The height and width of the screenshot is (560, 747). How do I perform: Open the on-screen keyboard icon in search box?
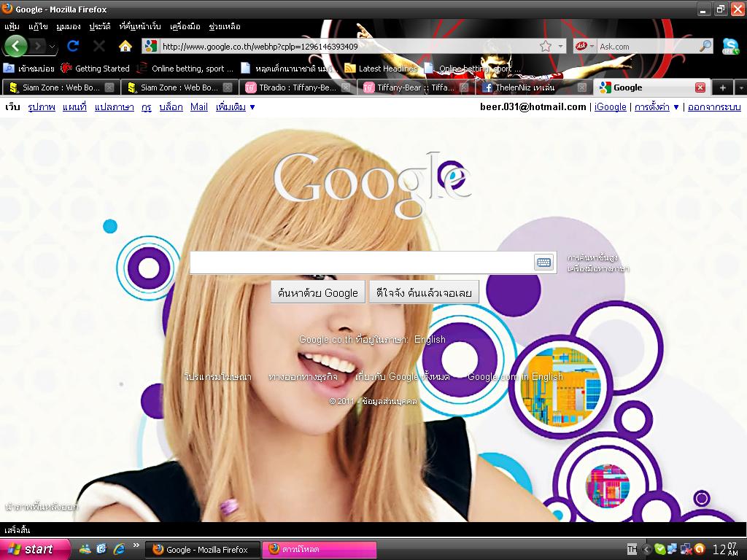[x=543, y=262]
